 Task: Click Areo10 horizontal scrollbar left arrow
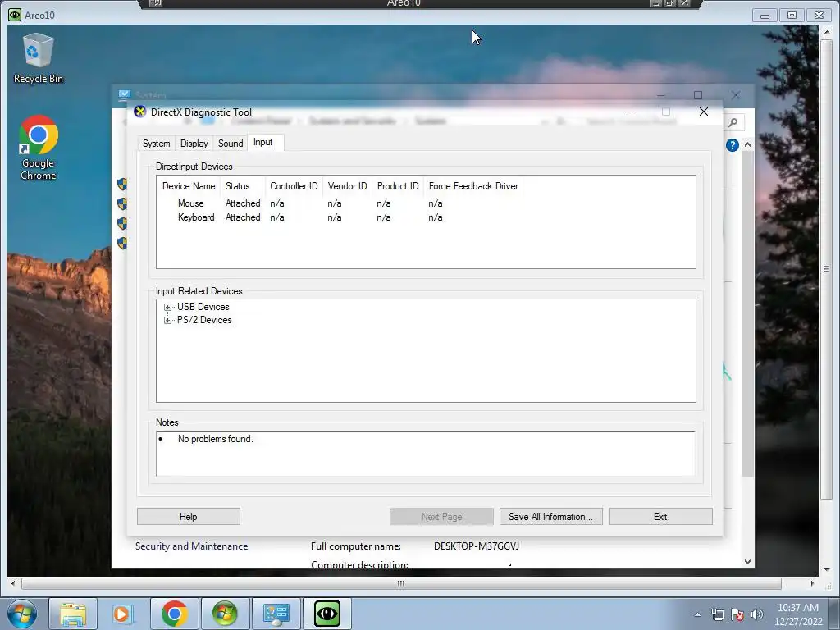(x=13, y=583)
